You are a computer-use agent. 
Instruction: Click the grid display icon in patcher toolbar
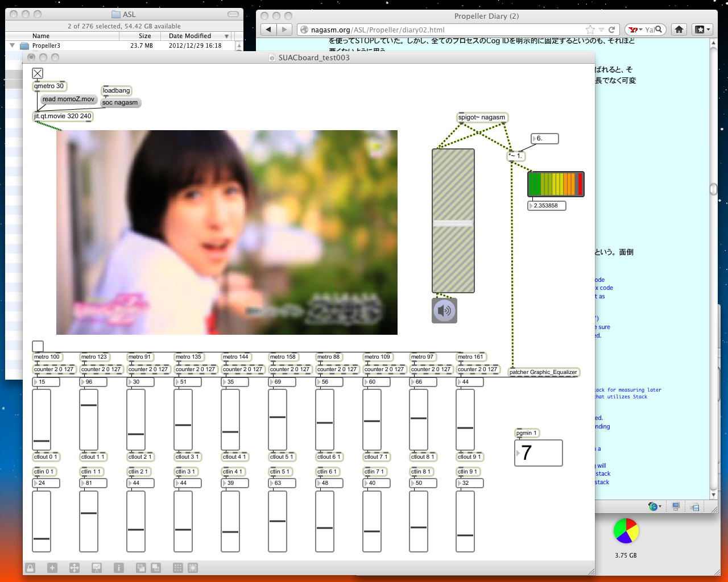pyautogui.click(x=177, y=568)
